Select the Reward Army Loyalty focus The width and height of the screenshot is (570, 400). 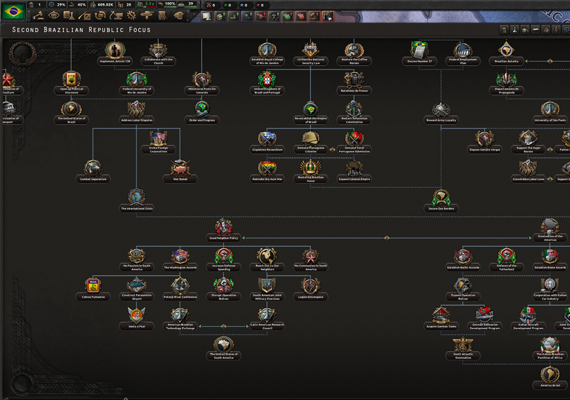pyautogui.click(x=441, y=113)
